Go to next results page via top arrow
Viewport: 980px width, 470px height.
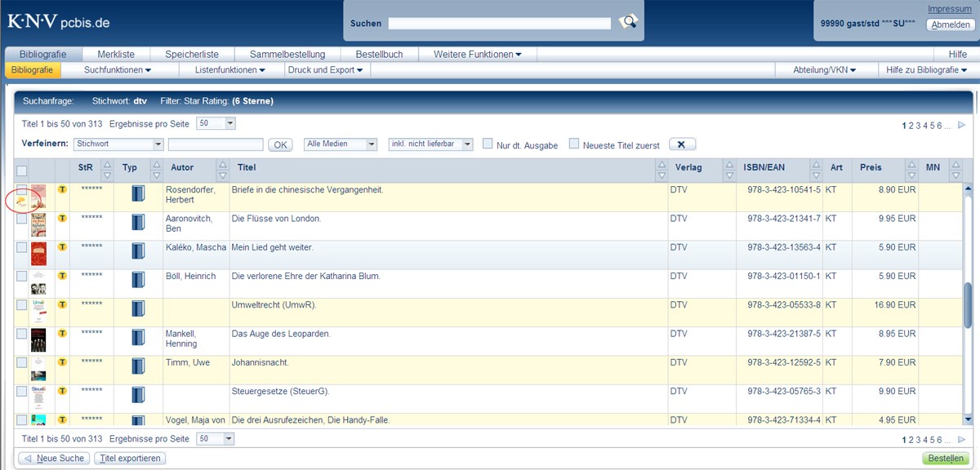(961, 125)
